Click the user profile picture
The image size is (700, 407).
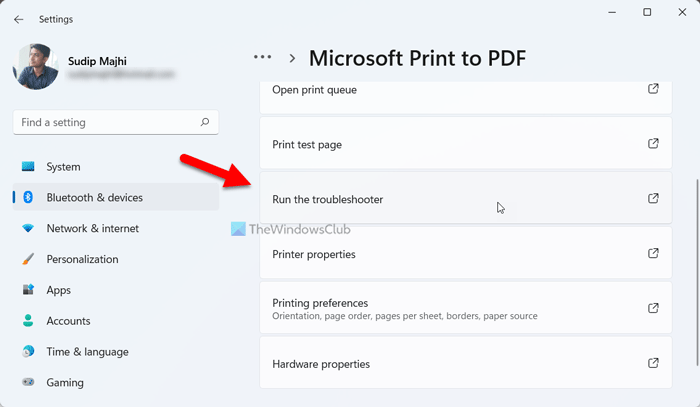[x=36, y=66]
